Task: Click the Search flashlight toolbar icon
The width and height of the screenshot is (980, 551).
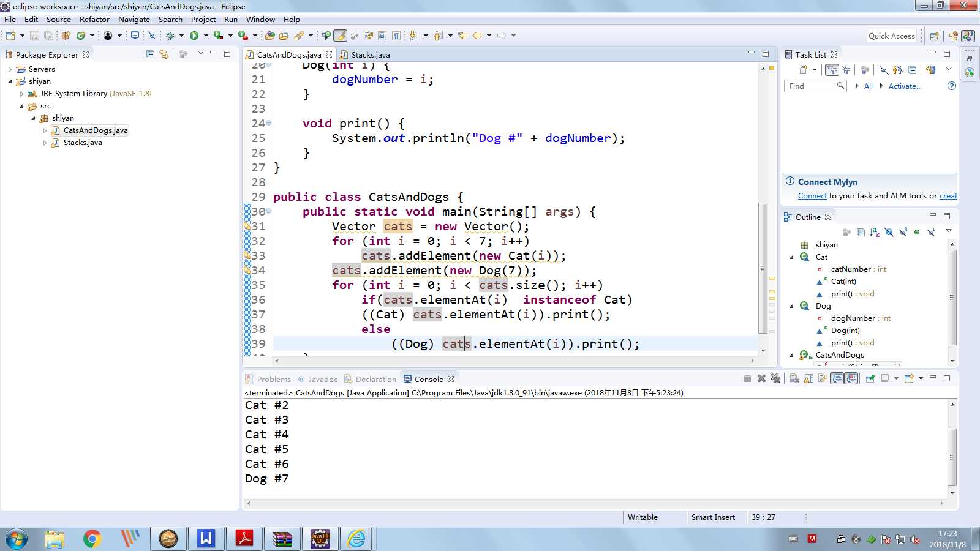Action: (299, 36)
